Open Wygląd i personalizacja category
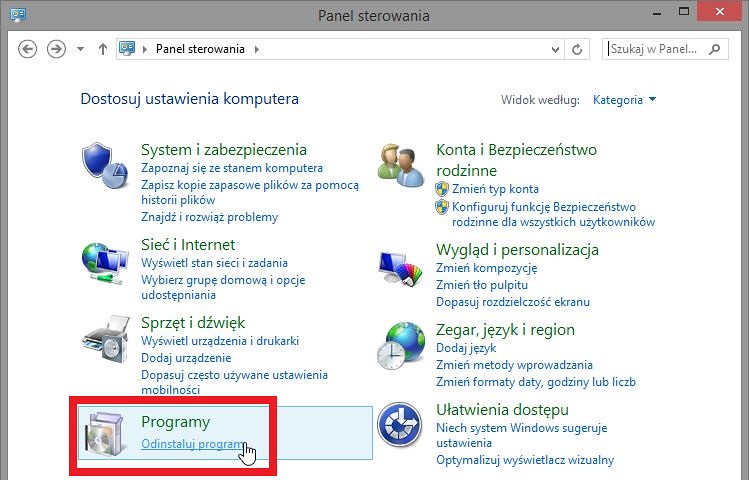The height and width of the screenshot is (480, 749). (x=517, y=249)
